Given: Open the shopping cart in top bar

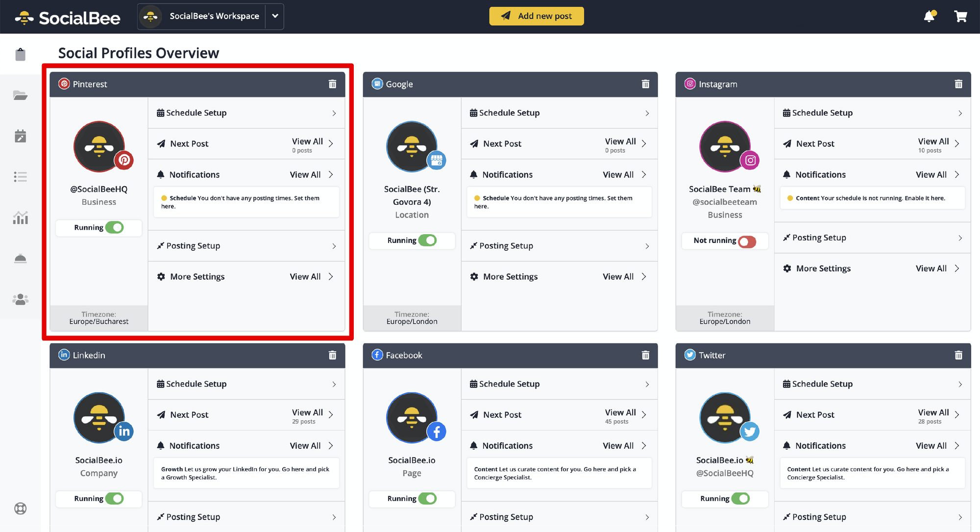Looking at the screenshot, I should [x=960, y=16].
